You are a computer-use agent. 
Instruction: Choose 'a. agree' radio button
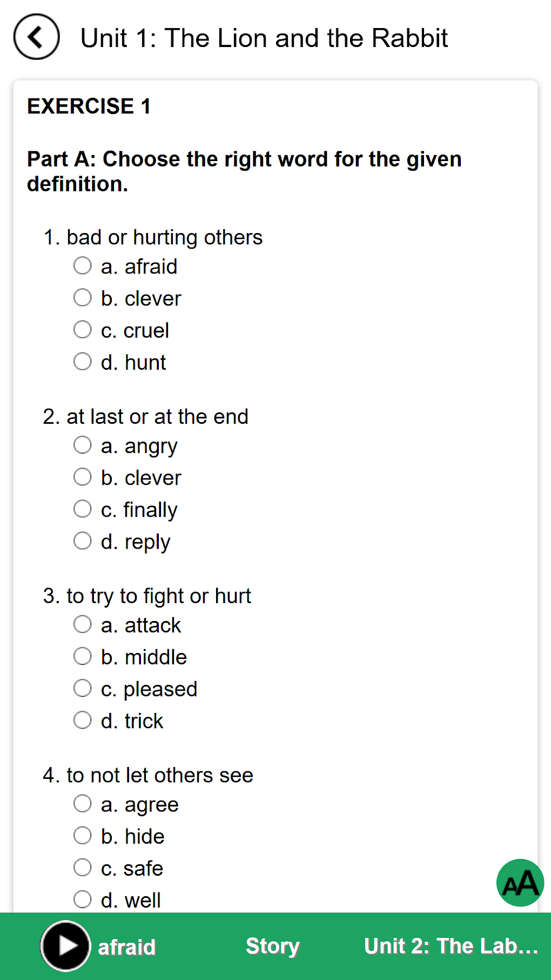[x=83, y=804]
